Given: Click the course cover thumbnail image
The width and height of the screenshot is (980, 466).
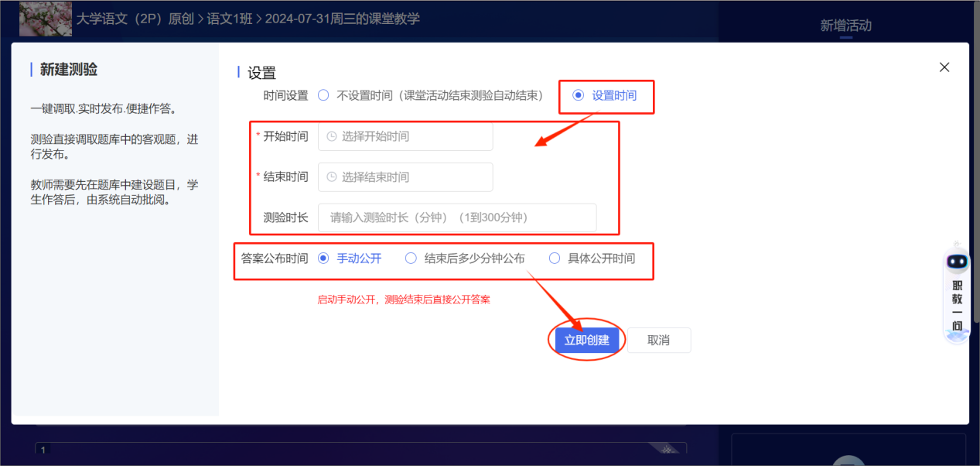Looking at the screenshot, I should pos(45,19).
